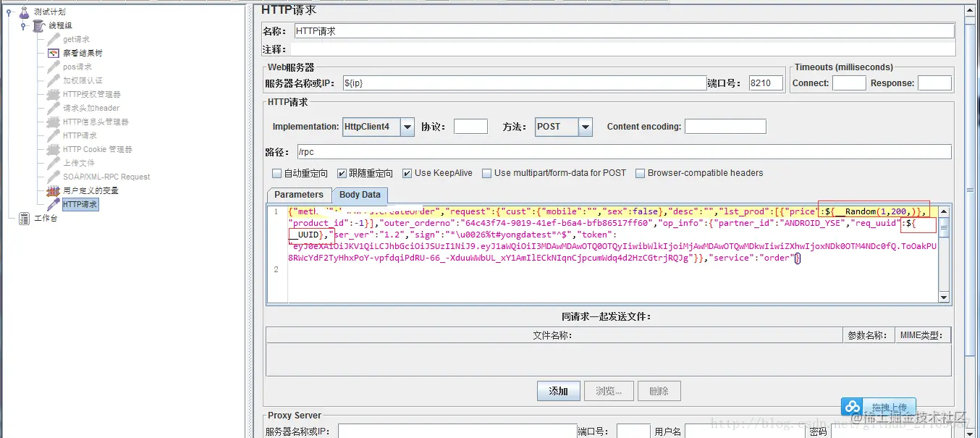980x438 pixels.
Task: Click the 文件名称 column header
Action: [554, 335]
